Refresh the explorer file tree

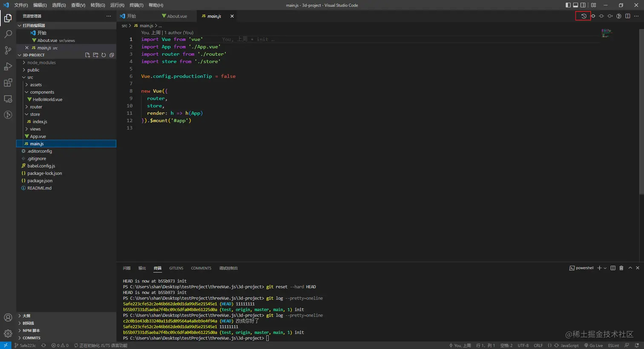click(103, 55)
